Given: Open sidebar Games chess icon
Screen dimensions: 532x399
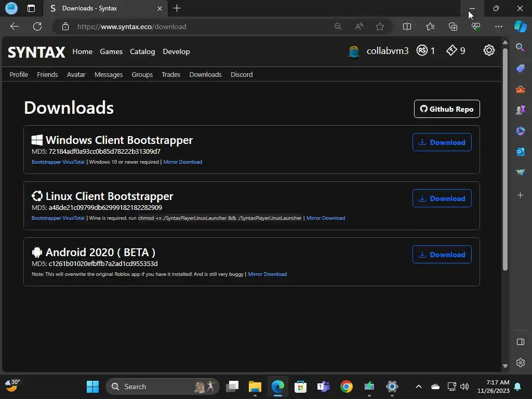Looking at the screenshot, I should coord(520,110).
